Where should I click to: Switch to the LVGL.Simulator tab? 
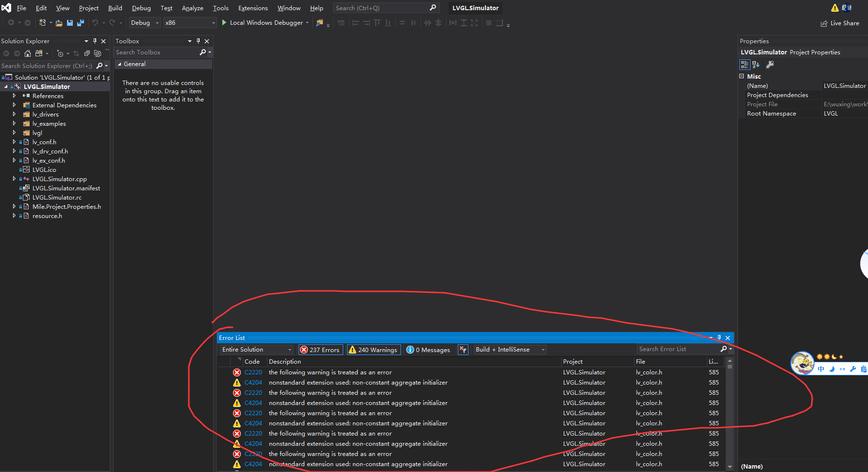pyautogui.click(x=474, y=8)
